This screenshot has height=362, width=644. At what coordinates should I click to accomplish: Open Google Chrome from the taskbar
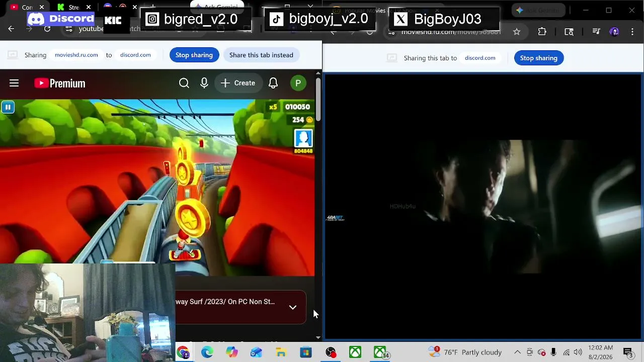click(183, 352)
